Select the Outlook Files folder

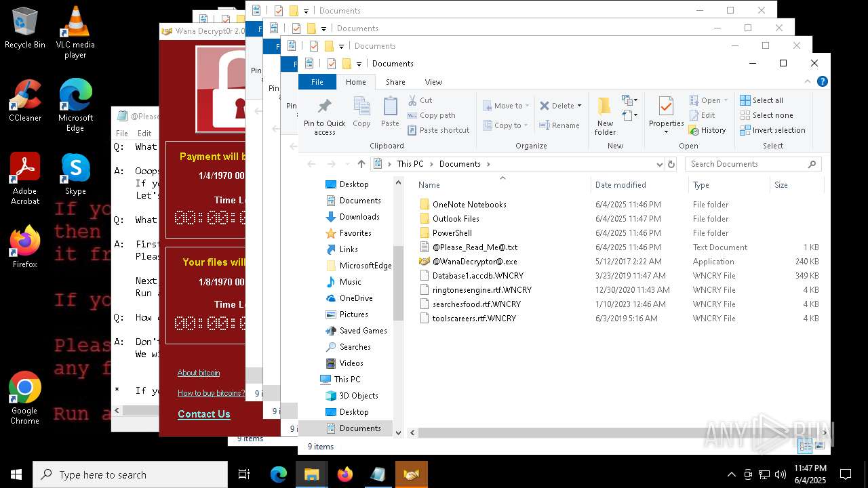(456, 219)
